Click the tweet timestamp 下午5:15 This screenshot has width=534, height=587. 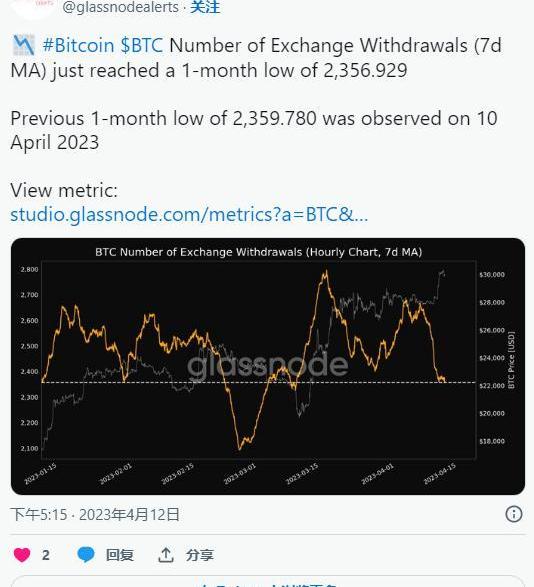click(x=39, y=514)
